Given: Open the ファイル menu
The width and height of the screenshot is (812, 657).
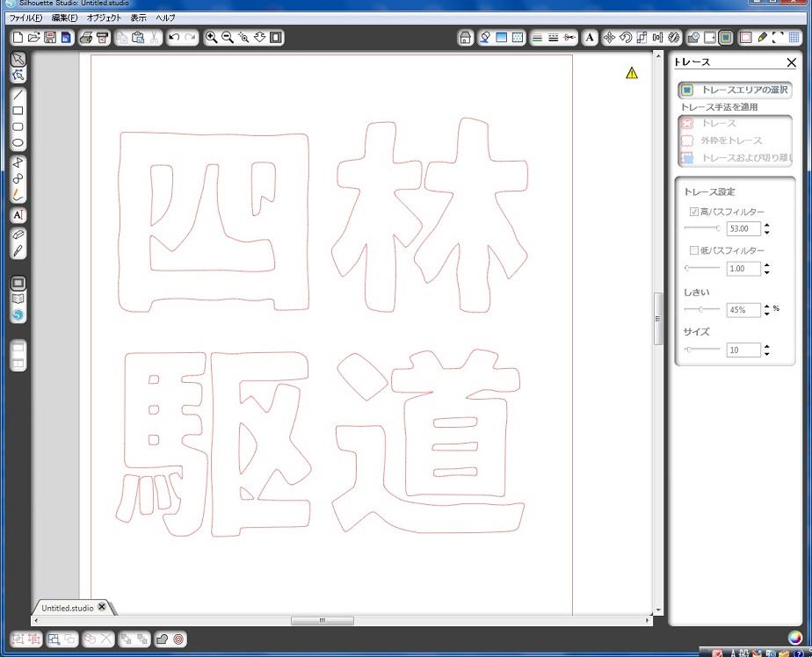Looking at the screenshot, I should (x=25, y=18).
